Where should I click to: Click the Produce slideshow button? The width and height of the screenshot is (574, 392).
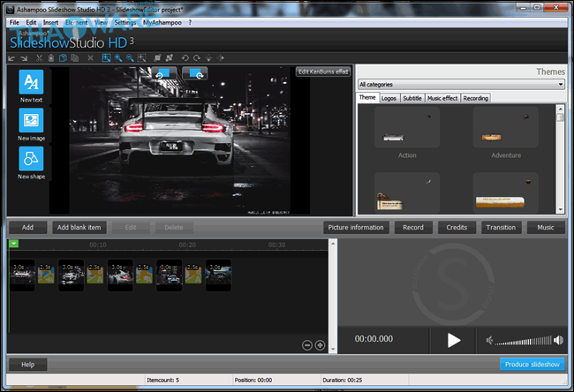coord(532,364)
